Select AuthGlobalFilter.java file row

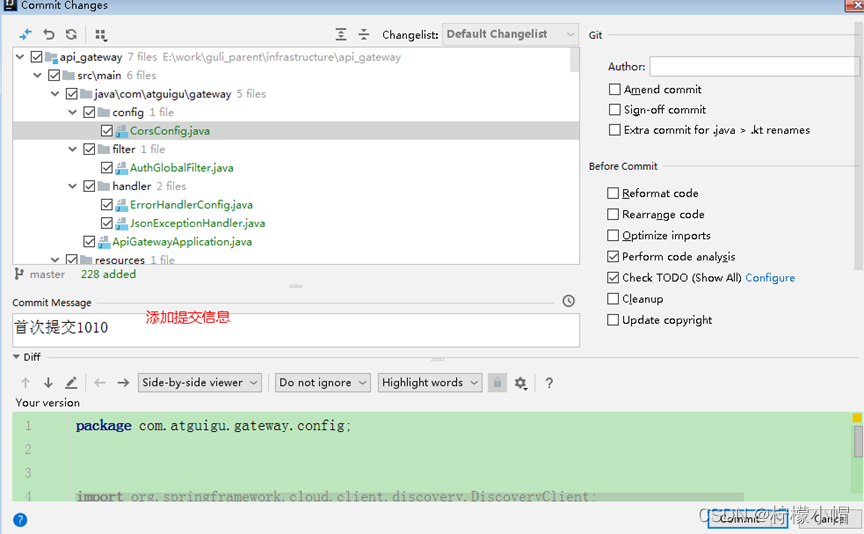[296, 168]
